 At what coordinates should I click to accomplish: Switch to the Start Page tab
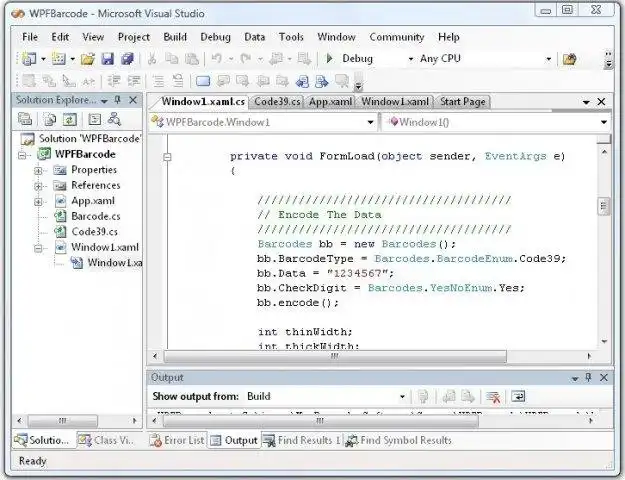tap(463, 102)
